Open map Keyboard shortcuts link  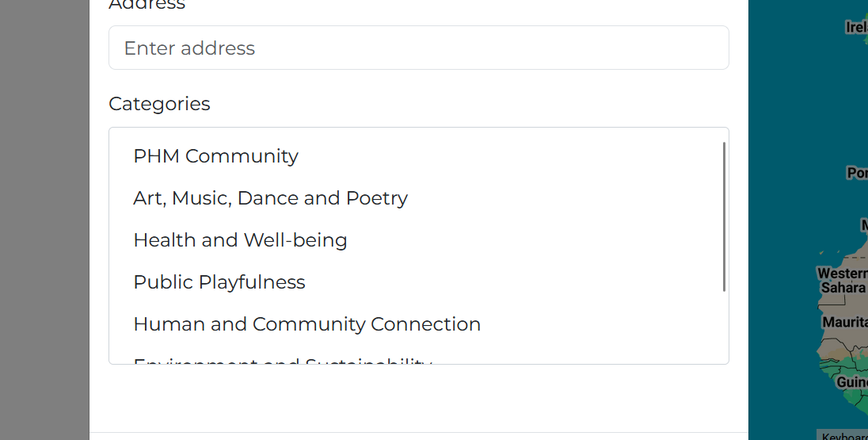point(844,436)
